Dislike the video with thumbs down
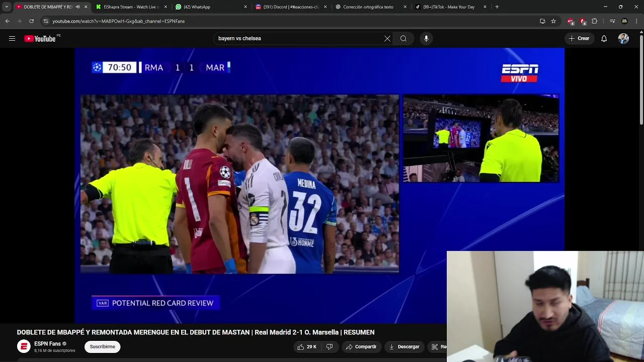The image size is (644, 362). tap(330, 347)
